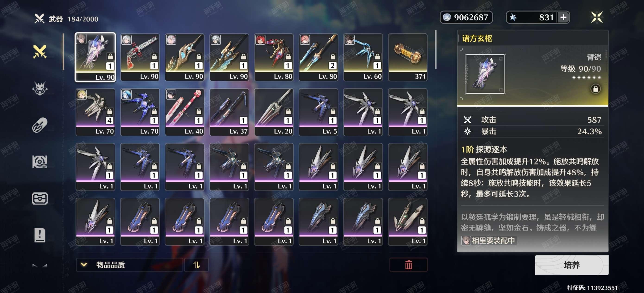
Task: Open the treasure chest category icon
Action: coord(40,198)
